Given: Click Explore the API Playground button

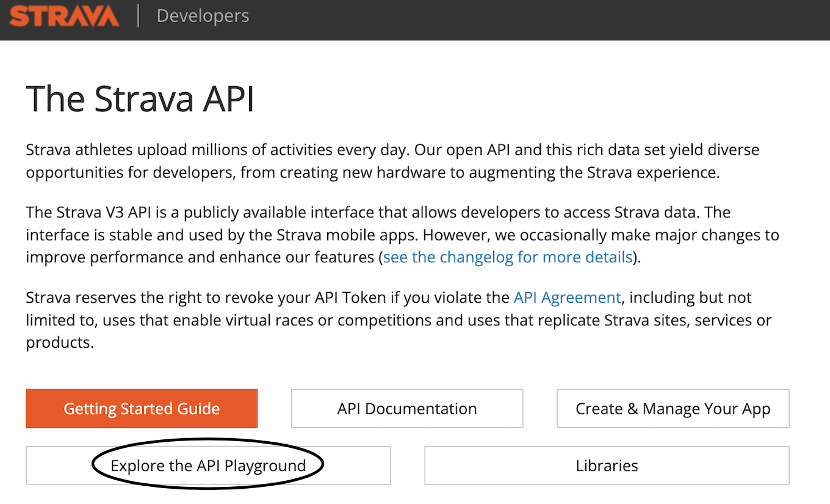Looking at the screenshot, I should (208, 466).
